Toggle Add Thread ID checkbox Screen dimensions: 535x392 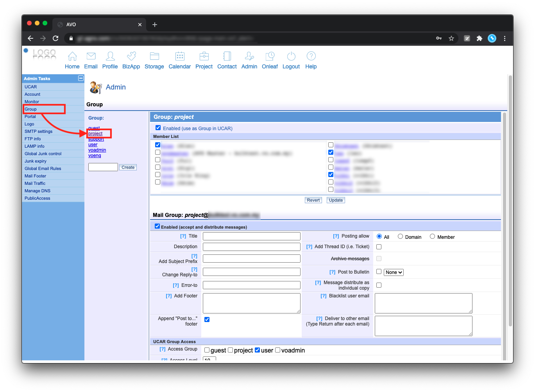(x=379, y=247)
